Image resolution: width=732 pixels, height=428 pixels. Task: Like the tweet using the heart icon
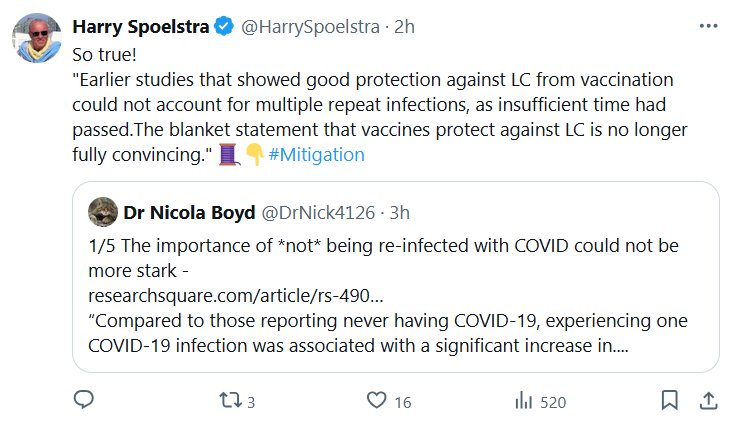pos(376,401)
